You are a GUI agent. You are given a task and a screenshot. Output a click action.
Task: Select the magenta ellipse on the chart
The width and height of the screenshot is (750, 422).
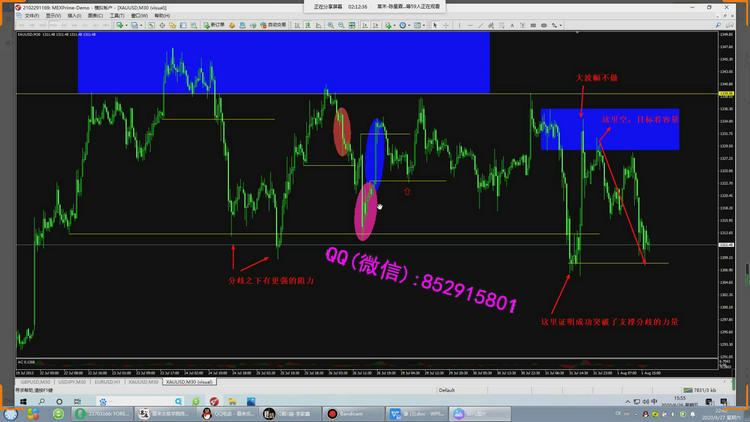[366, 212]
